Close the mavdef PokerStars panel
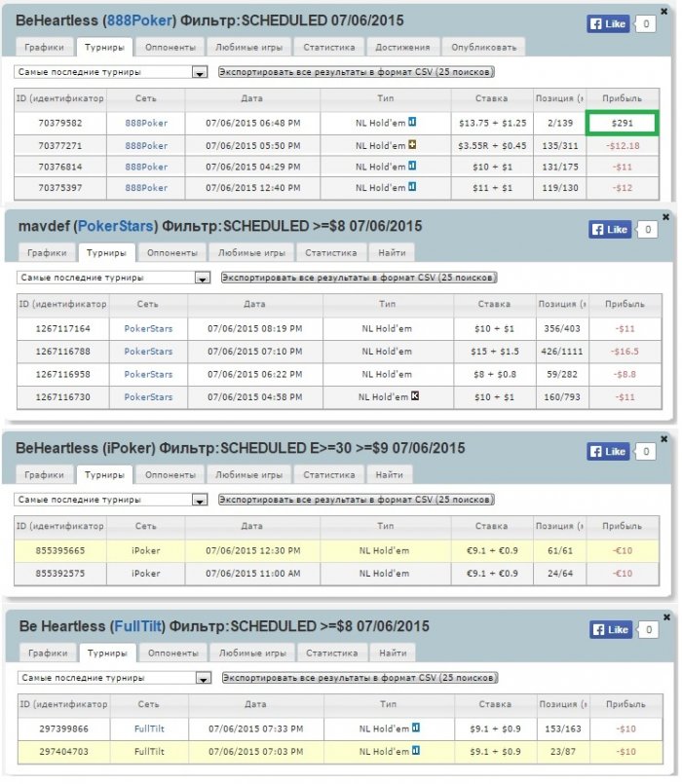Viewport: 682px width, 784px height. pyautogui.click(x=665, y=217)
